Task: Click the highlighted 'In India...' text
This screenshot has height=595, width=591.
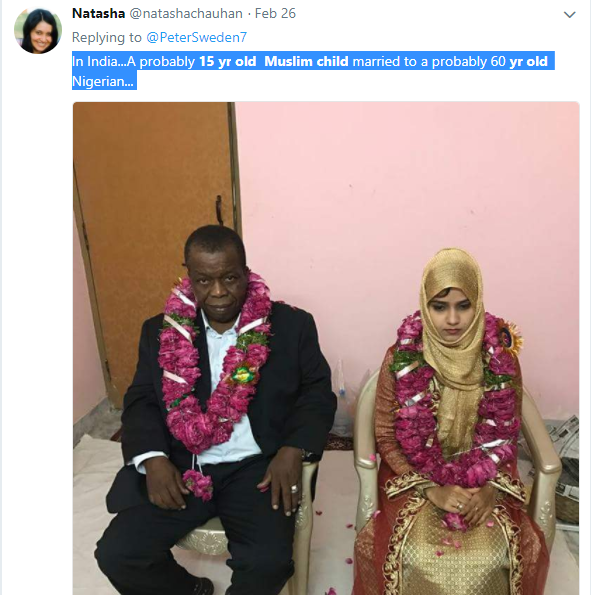Action: (x=104, y=61)
